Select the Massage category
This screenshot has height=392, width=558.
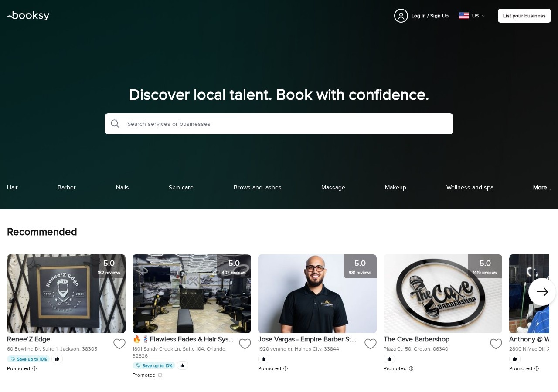(x=333, y=187)
